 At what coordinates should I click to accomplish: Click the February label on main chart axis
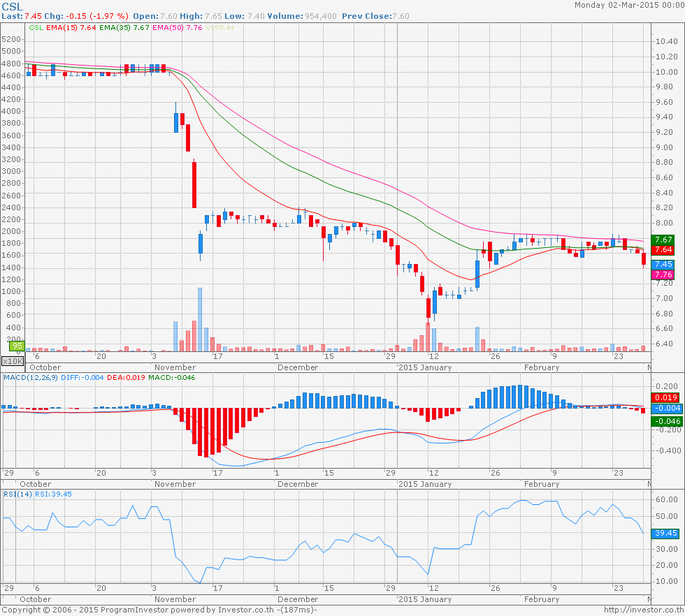[542, 367]
